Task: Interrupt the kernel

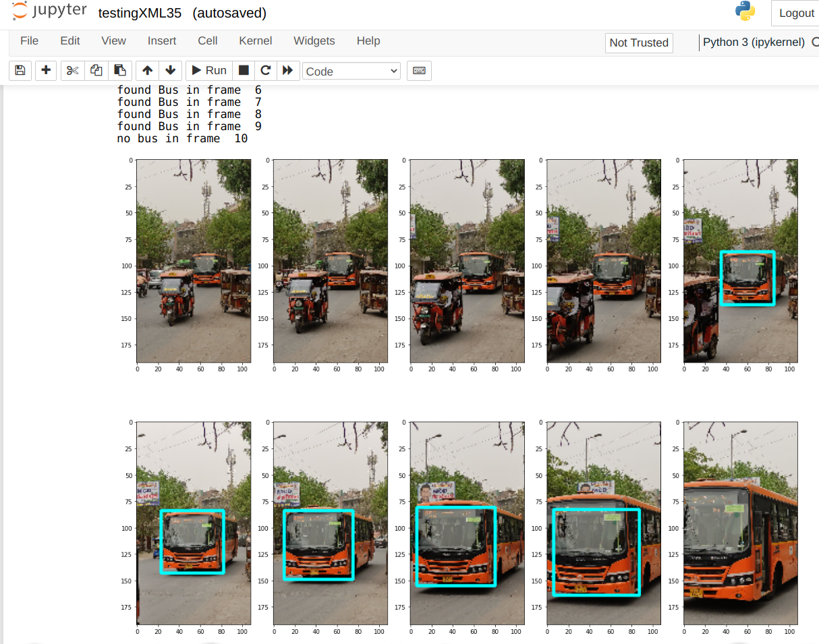Action: pyautogui.click(x=243, y=70)
